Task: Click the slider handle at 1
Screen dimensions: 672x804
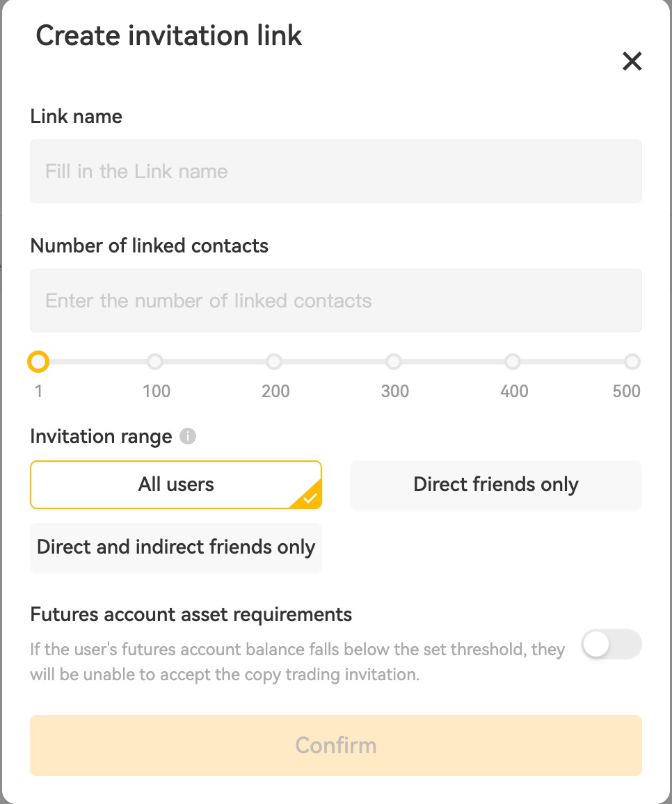Action: pyautogui.click(x=38, y=362)
